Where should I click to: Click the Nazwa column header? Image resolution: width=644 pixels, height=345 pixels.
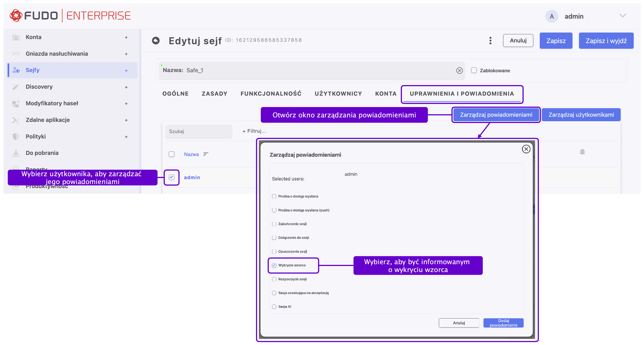[x=191, y=154]
